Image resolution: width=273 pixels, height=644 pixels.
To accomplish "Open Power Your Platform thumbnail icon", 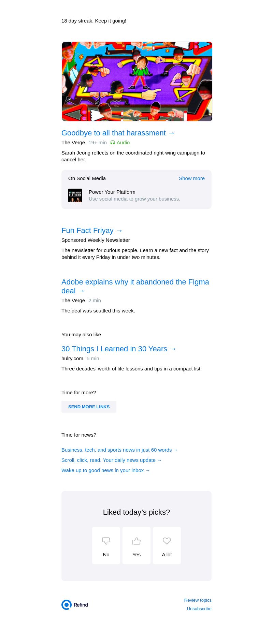I will (75, 195).
